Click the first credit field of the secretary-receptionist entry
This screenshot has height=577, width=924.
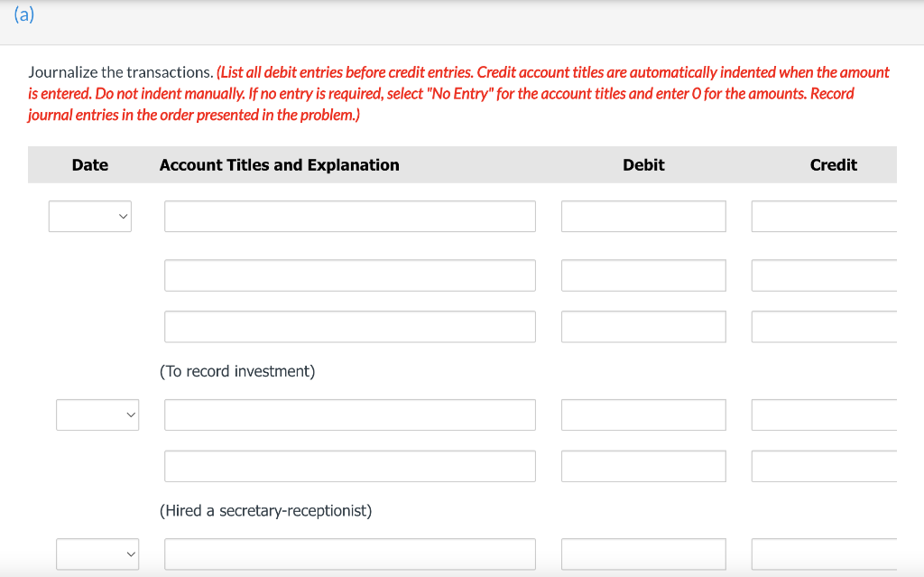point(825,414)
